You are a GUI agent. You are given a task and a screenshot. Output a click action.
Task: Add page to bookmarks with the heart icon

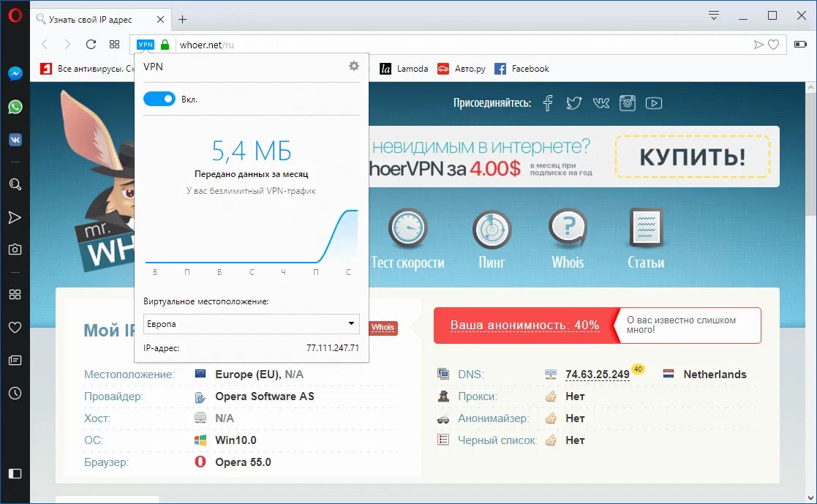[x=774, y=45]
